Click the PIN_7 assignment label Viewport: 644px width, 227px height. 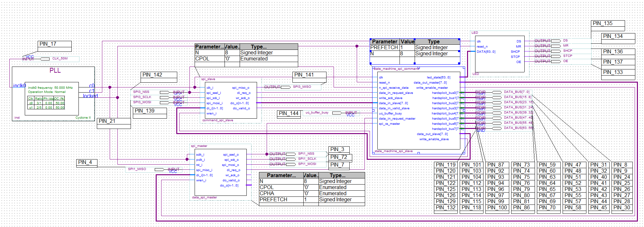[x=337, y=165]
